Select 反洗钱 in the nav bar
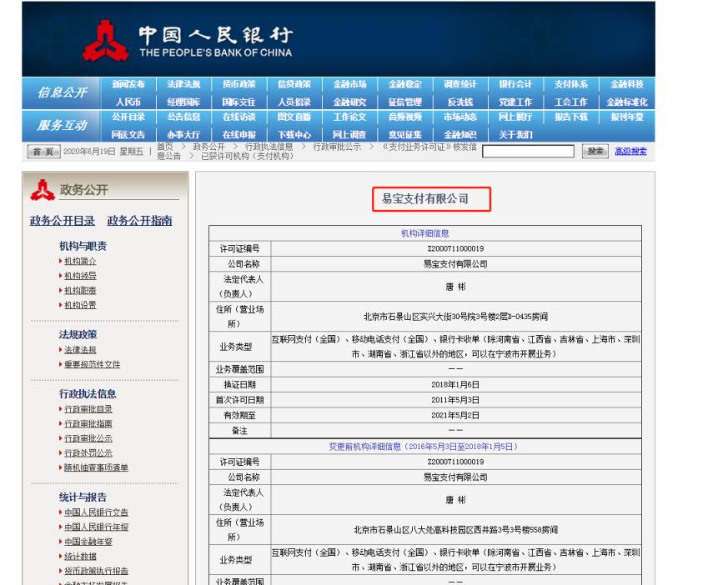The width and height of the screenshot is (728, 585). tap(460, 102)
